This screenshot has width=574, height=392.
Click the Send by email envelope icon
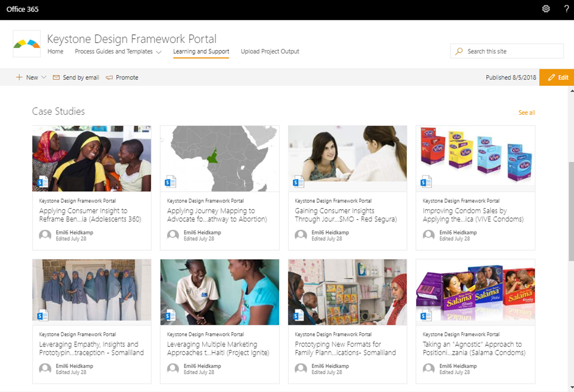(56, 78)
